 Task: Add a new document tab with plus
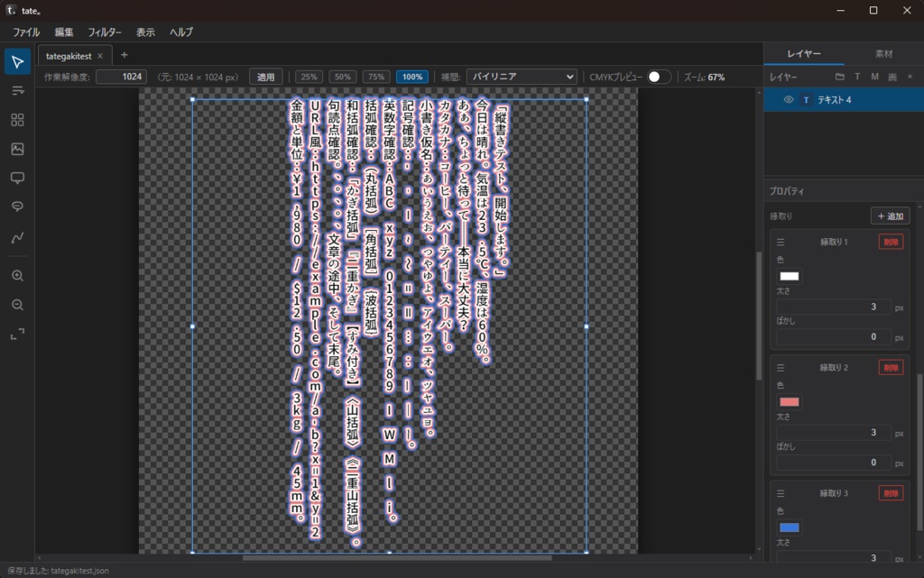tap(125, 55)
